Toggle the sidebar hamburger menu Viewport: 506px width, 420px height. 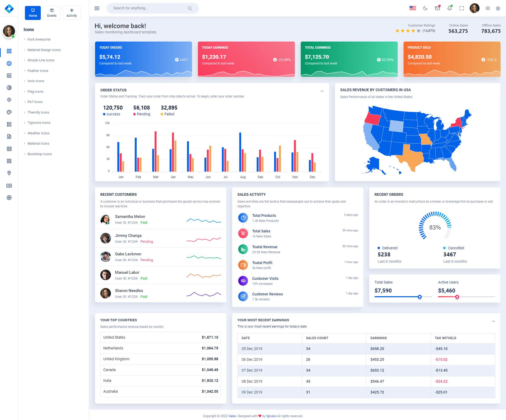pos(97,8)
